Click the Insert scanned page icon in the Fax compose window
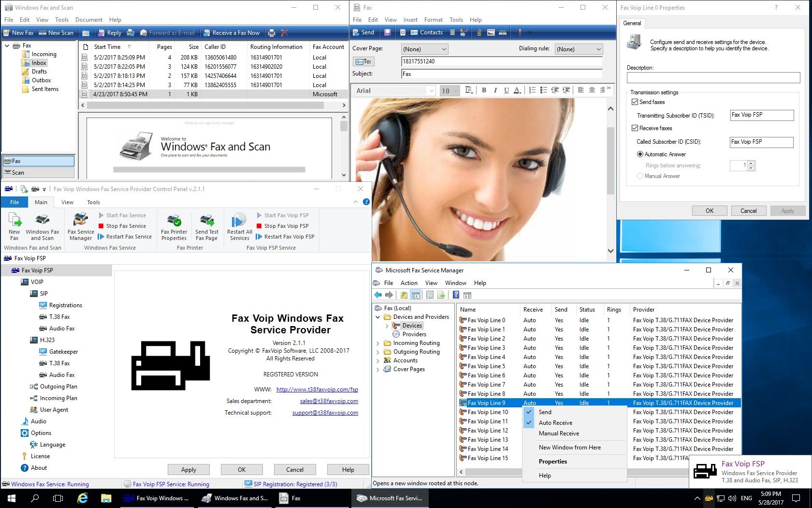The image size is (812, 508). tap(503, 32)
